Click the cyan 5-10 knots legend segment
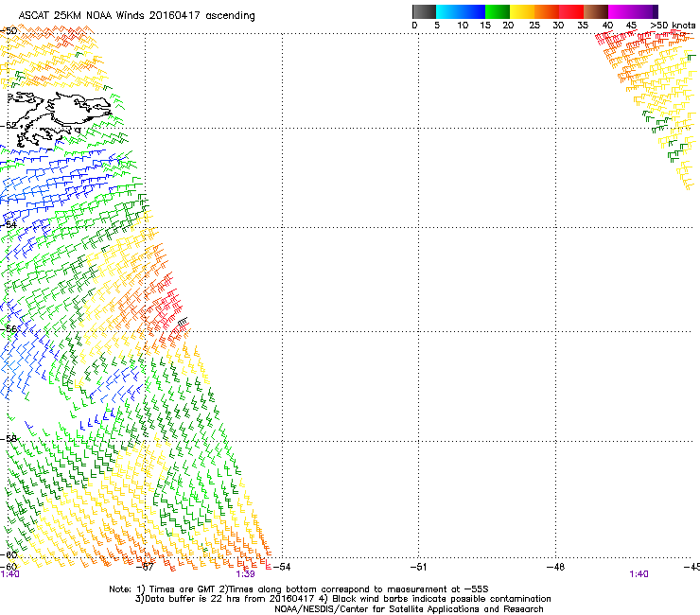Image resolution: width=700 pixels, height=615 pixels. (x=448, y=11)
